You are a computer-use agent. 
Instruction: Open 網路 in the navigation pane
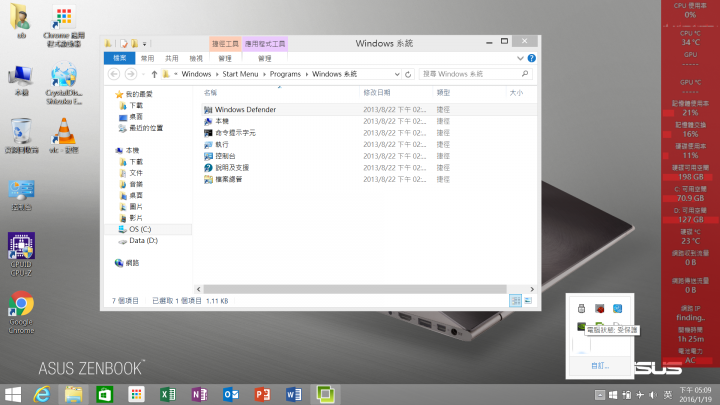tap(132, 263)
